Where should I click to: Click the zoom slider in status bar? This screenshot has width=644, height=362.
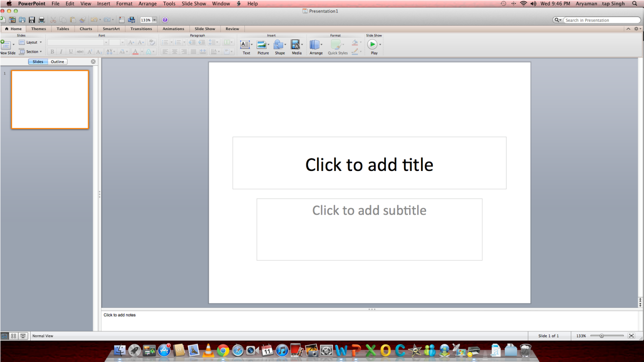(602, 336)
